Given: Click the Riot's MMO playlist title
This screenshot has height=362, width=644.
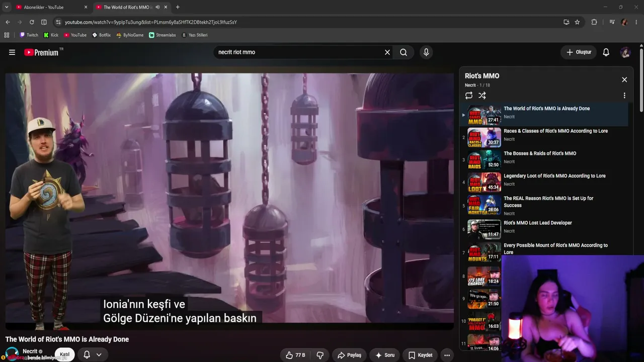Looking at the screenshot, I should point(482,76).
